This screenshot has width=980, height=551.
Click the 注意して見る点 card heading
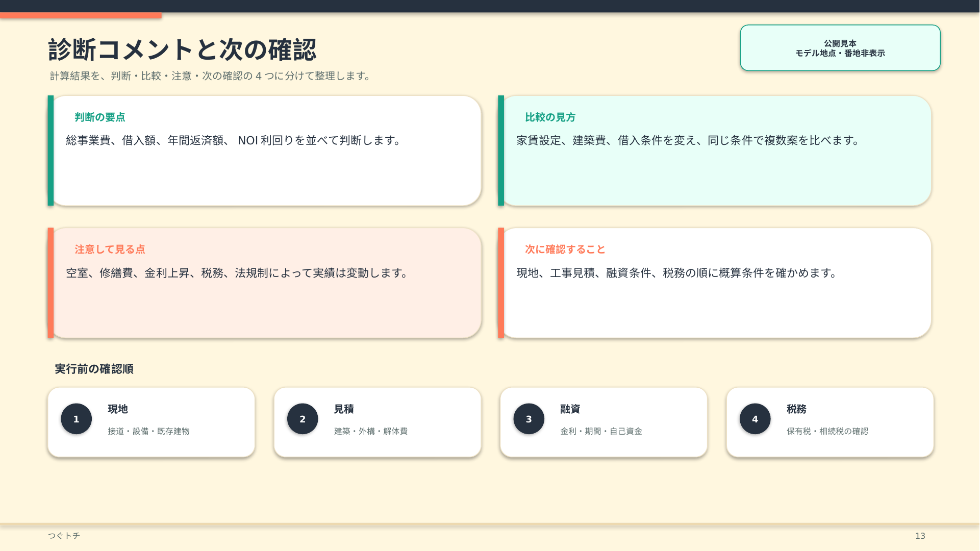point(110,249)
